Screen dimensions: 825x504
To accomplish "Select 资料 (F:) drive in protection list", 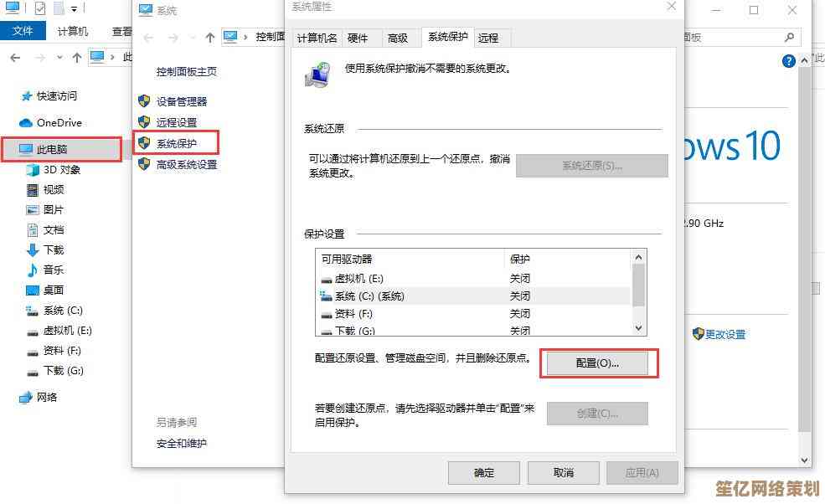I will [x=472, y=314].
